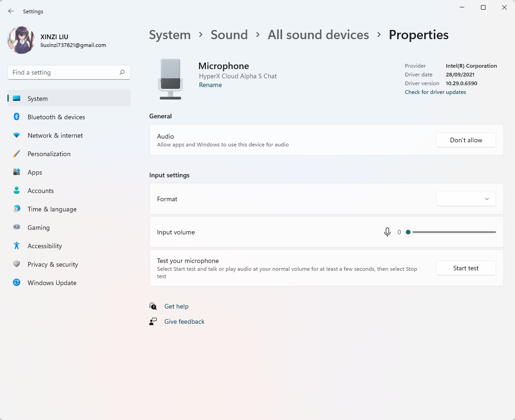Screen dimensions: 515x420
Task: Navigate to All sound devices breadcrumb
Action: click(318, 35)
